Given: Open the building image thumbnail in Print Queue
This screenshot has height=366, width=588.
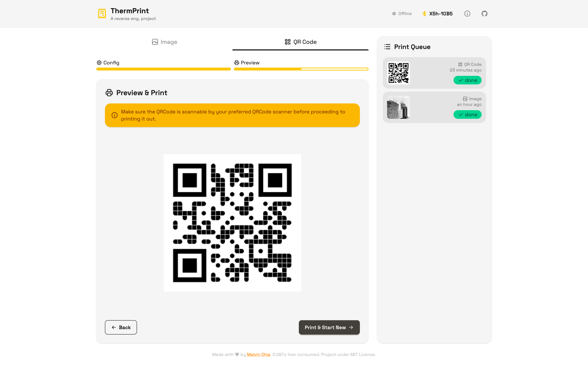Looking at the screenshot, I should (399, 107).
